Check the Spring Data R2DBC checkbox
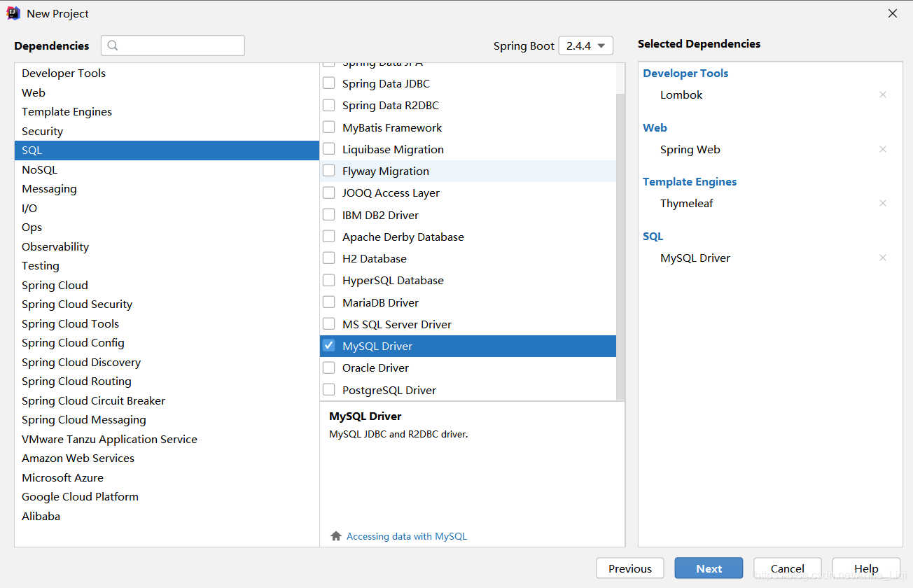 click(x=328, y=105)
